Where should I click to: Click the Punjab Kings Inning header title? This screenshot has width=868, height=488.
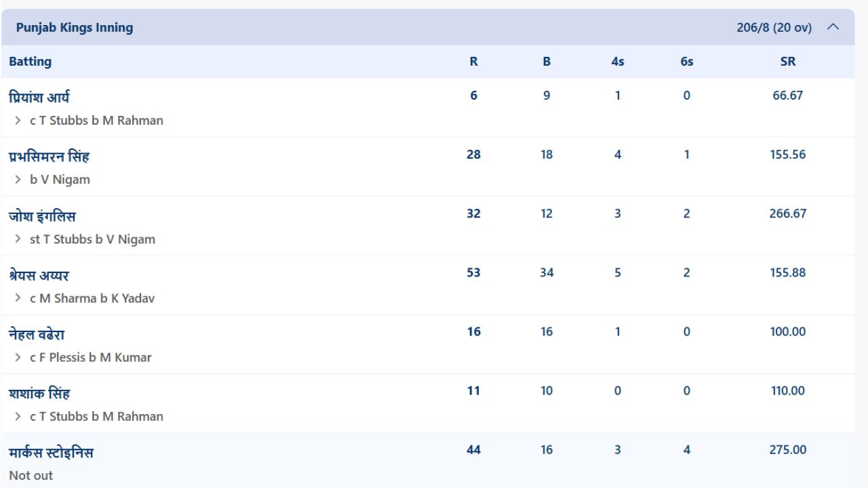tap(75, 28)
